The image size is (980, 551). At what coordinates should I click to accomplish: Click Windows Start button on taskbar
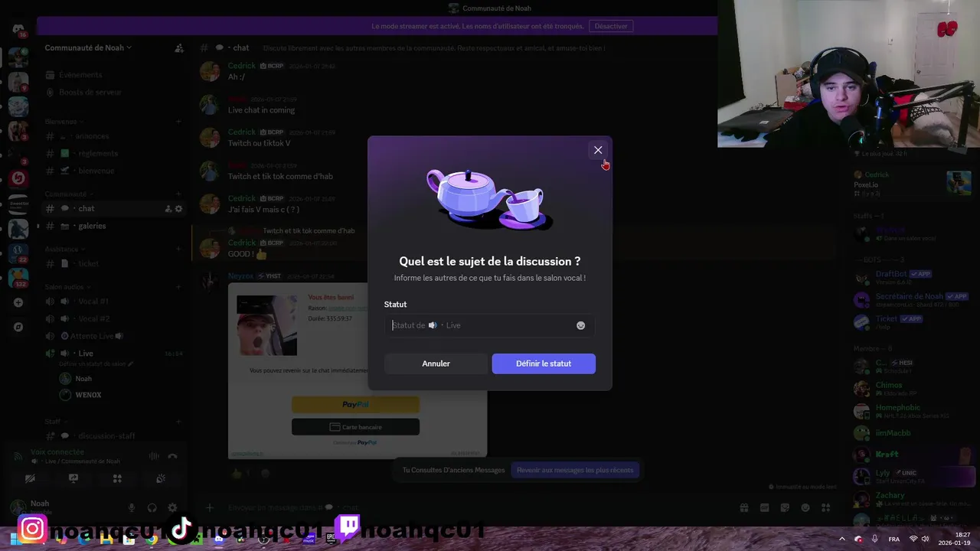click(x=15, y=540)
